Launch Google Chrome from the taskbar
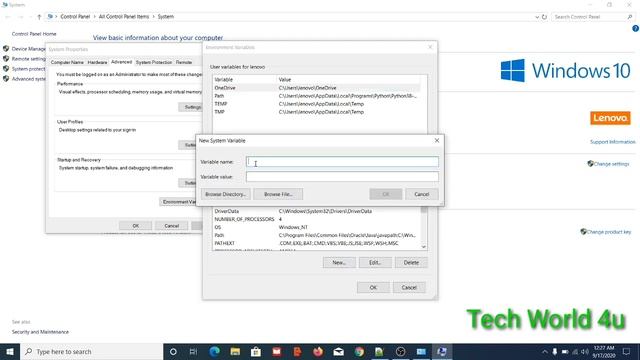This screenshot has width=640, height=360. coord(359,351)
